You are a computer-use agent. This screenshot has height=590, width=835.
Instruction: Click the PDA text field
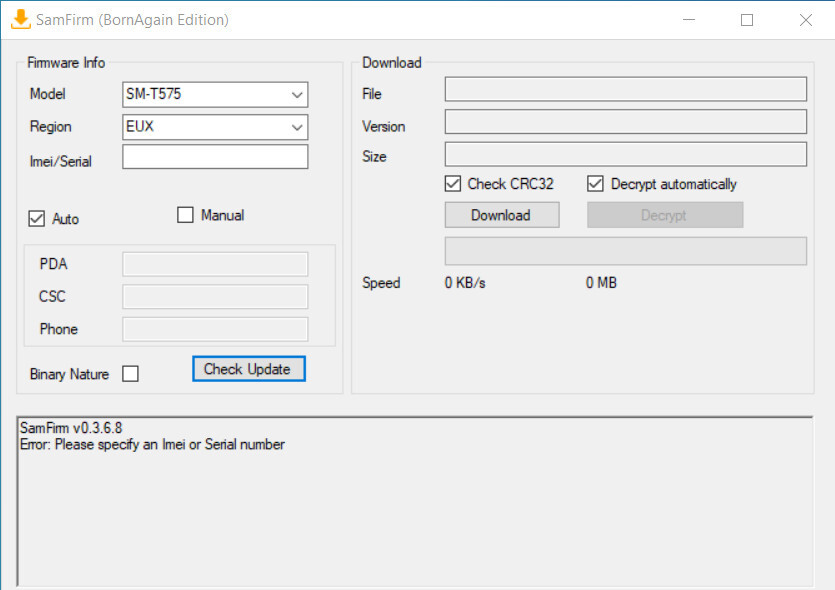coord(215,264)
